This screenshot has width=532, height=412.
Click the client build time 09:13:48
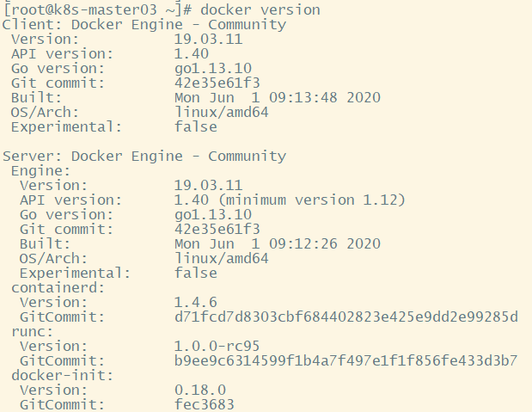tap(303, 97)
